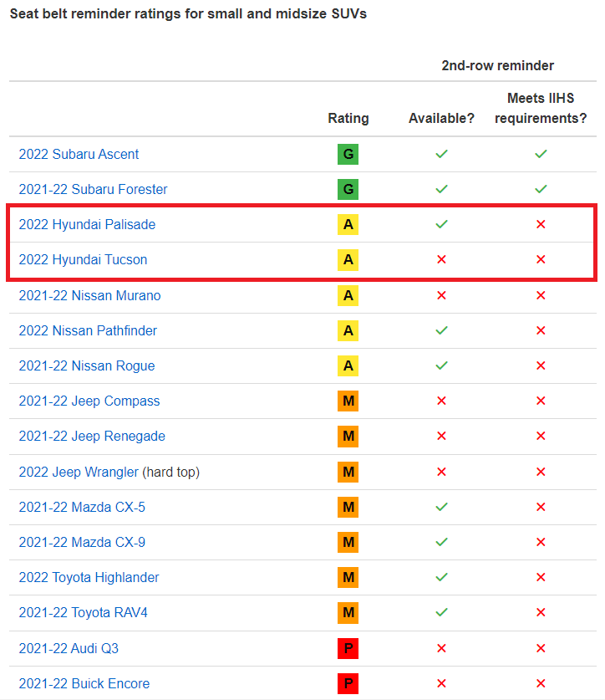Click the Available checkmark for Subaru Forester

coord(441,189)
